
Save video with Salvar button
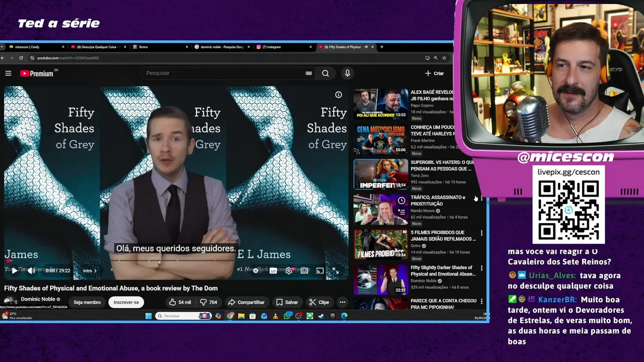coord(287,302)
